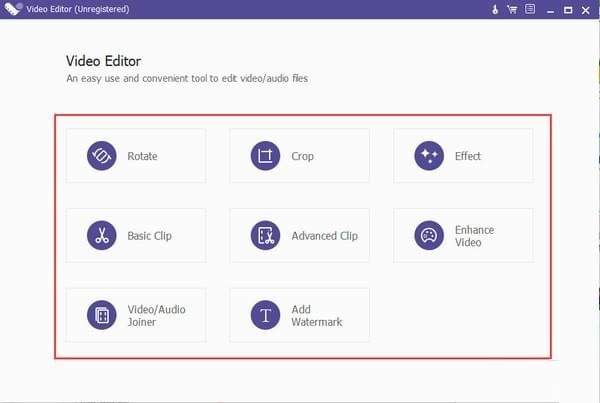Open Enhance Video by its label
Image resolution: width=600 pixels, height=403 pixels.
pos(474,236)
